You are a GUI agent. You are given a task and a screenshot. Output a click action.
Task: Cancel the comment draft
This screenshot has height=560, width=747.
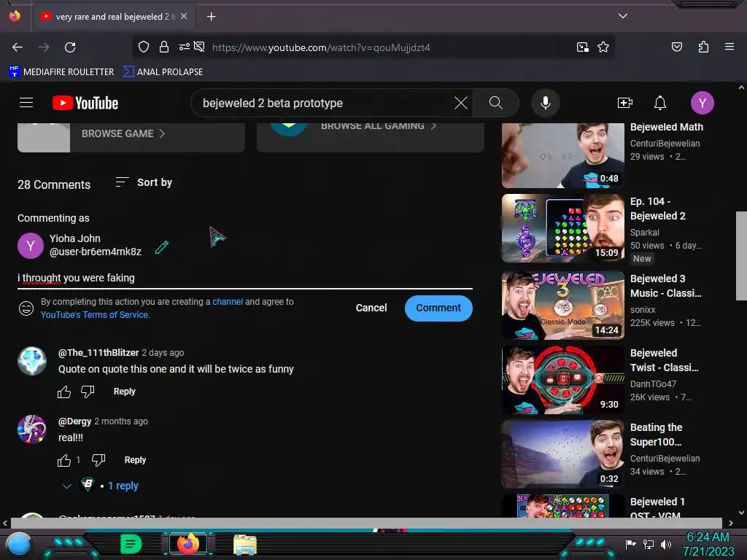371,308
